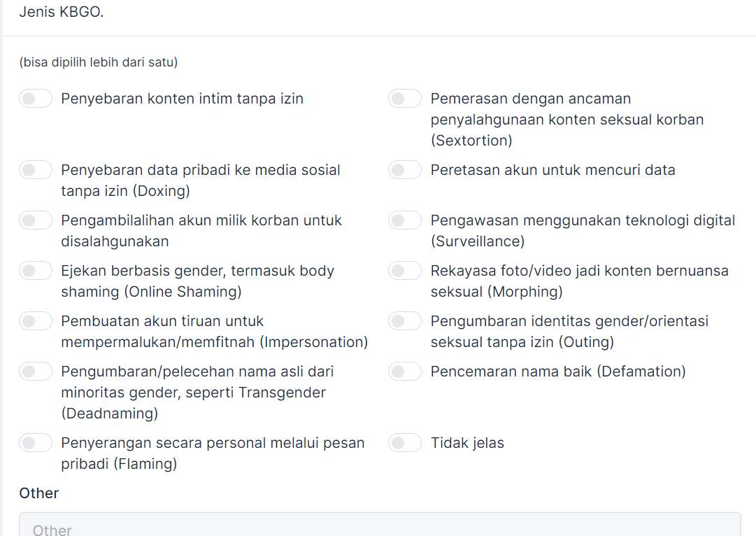
Task: Enable the Outing toggle switch
Action: pos(405,321)
